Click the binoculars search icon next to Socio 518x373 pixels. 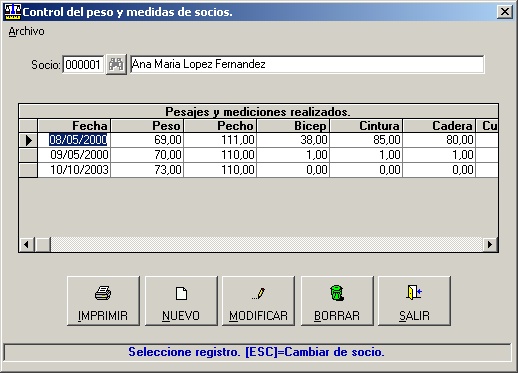click(116, 64)
